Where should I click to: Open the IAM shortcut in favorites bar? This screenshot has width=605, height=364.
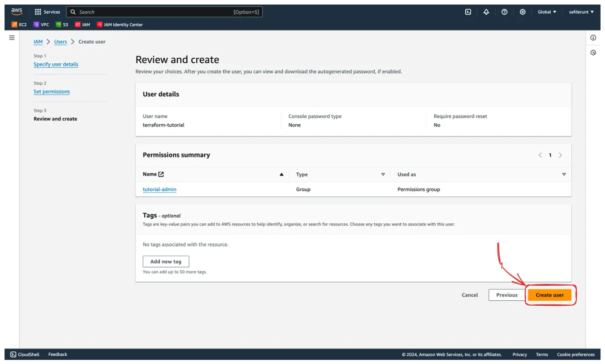click(x=82, y=25)
